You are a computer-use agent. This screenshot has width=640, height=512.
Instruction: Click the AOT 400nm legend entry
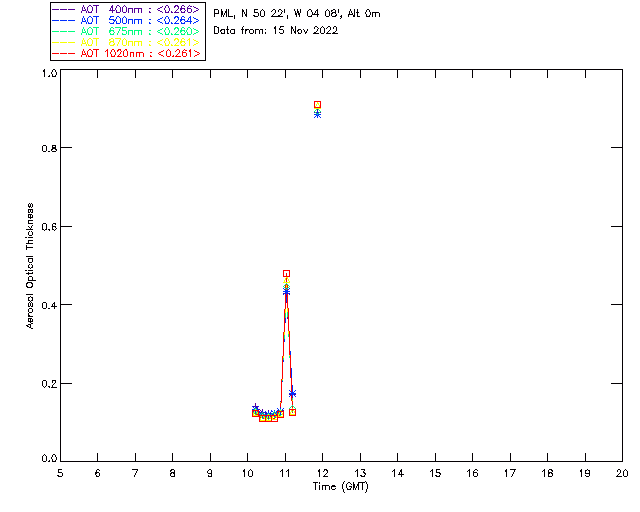[126, 9]
